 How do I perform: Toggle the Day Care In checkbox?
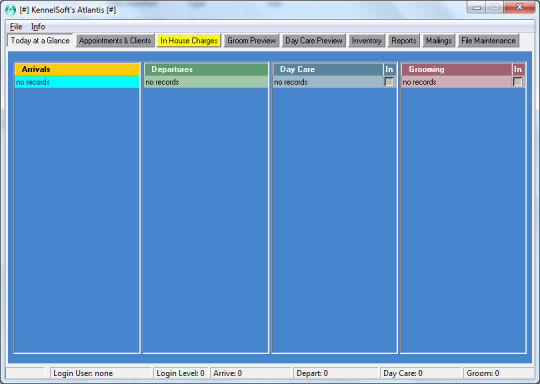click(389, 82)
